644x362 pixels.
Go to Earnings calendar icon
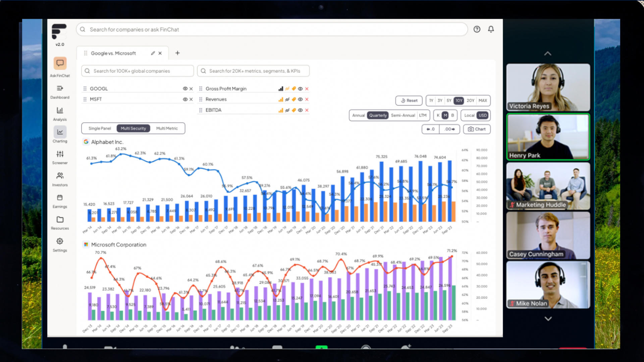click(60, 198)
